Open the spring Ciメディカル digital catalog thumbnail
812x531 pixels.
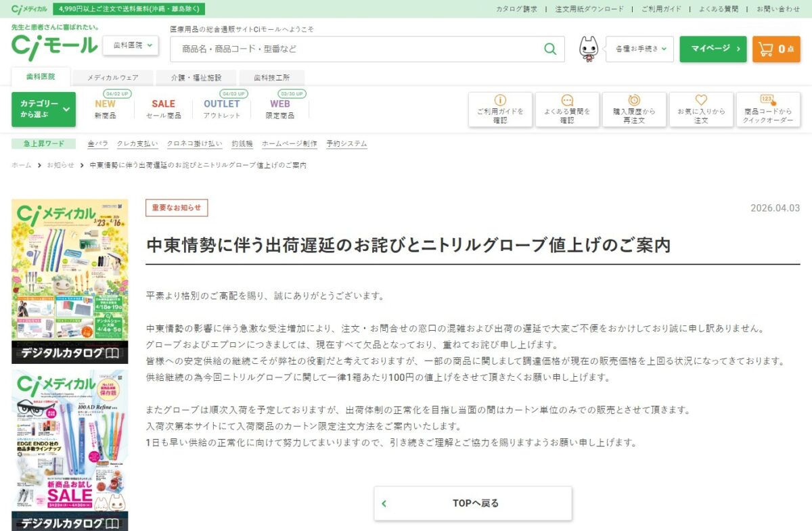[x=70, y=281]
